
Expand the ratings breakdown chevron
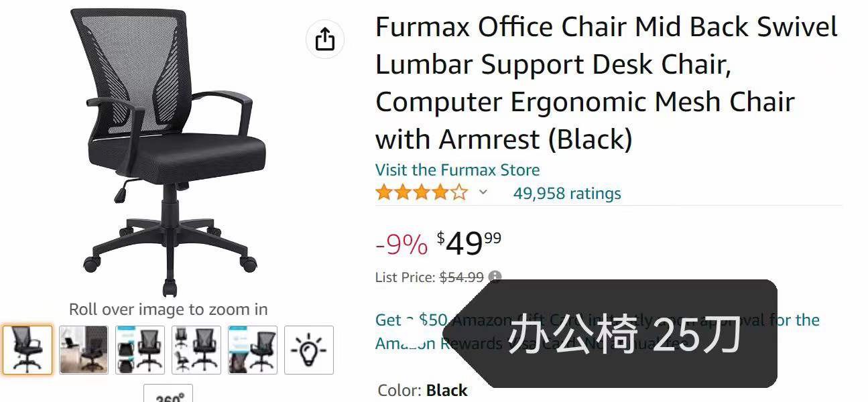click(x=483, y=193)
